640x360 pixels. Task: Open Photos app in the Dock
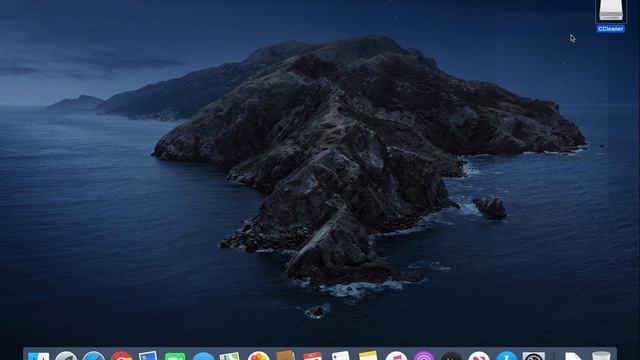(258, 356)
